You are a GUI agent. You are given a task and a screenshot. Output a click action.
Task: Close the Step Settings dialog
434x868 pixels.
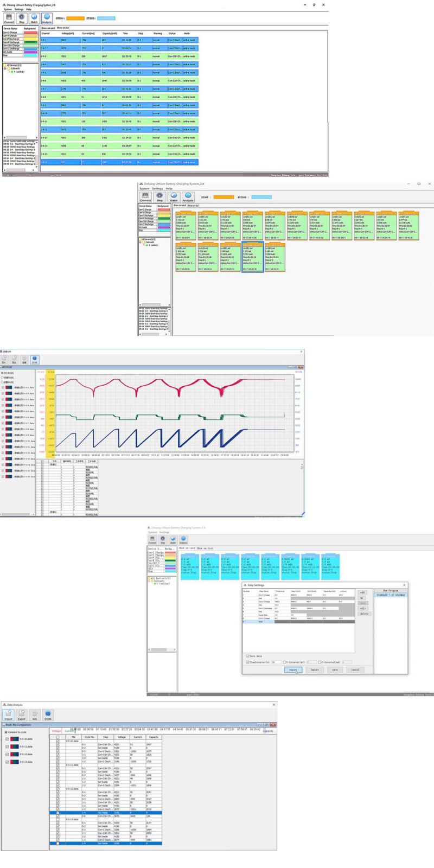coord(404,585)
